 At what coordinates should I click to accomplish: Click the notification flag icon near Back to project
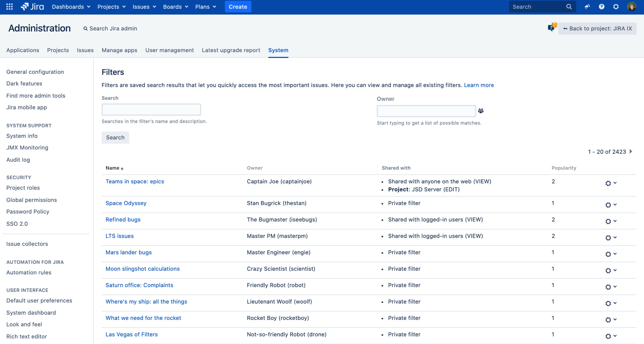point(551,27)
